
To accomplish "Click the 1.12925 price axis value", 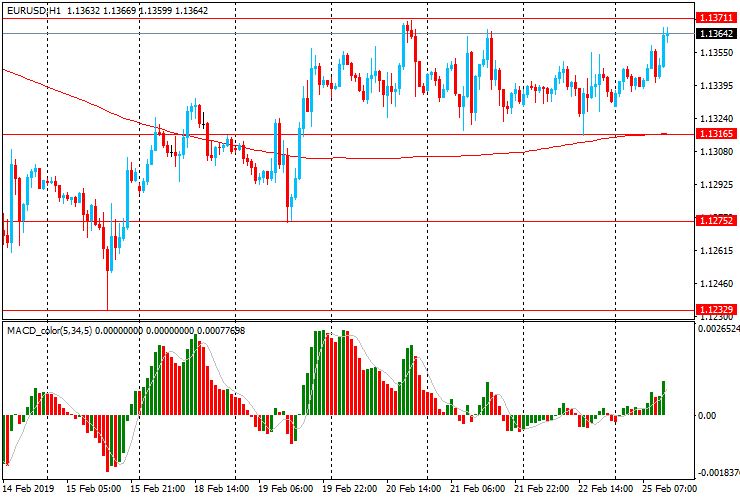I will (x=714, y=185).
